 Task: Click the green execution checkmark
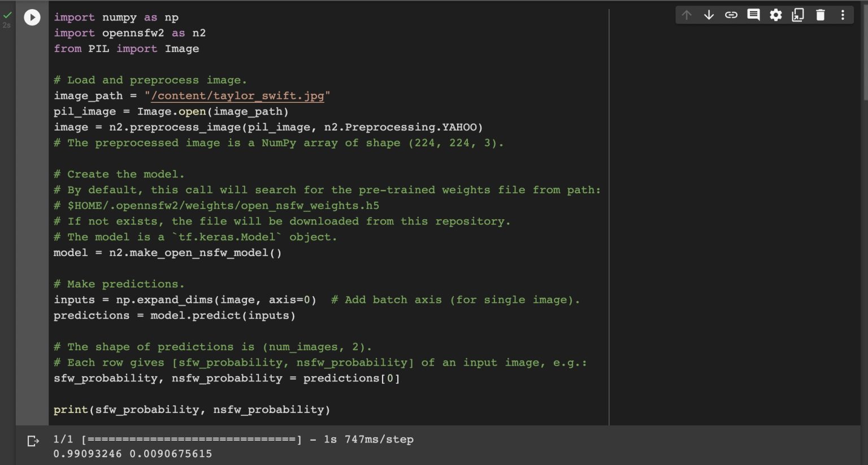[7, 15]
